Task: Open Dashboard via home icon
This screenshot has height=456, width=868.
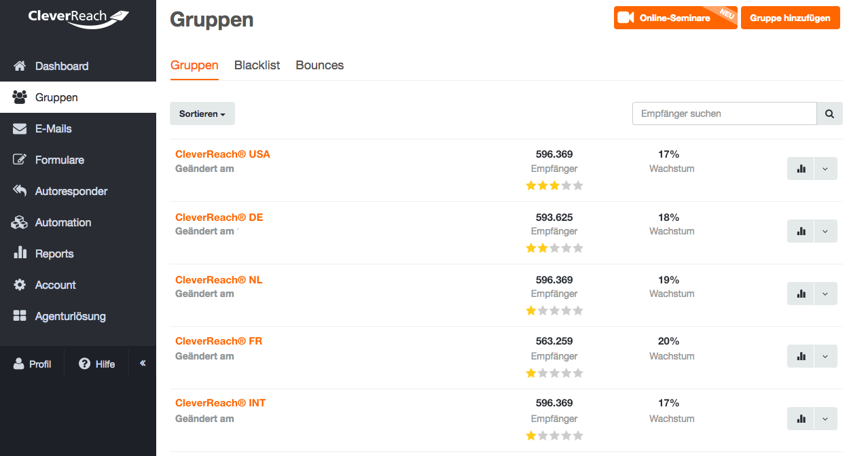Action: coord(20,66)
